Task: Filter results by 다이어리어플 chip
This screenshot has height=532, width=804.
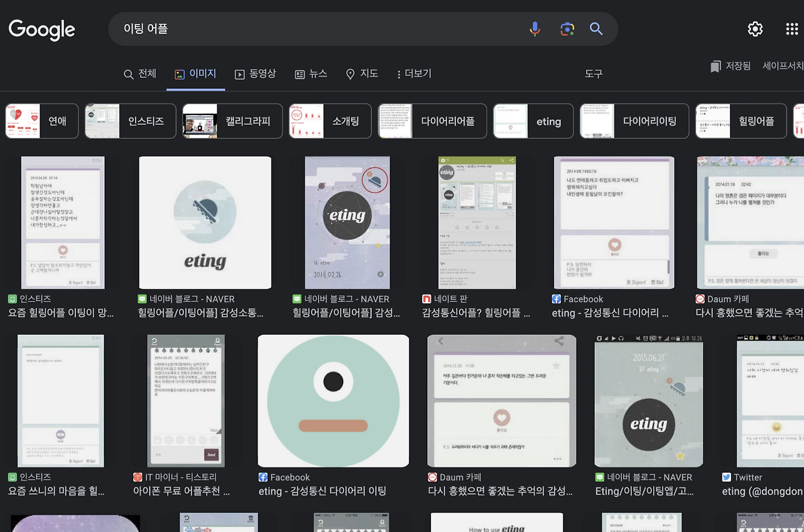Action: point(432,121)
